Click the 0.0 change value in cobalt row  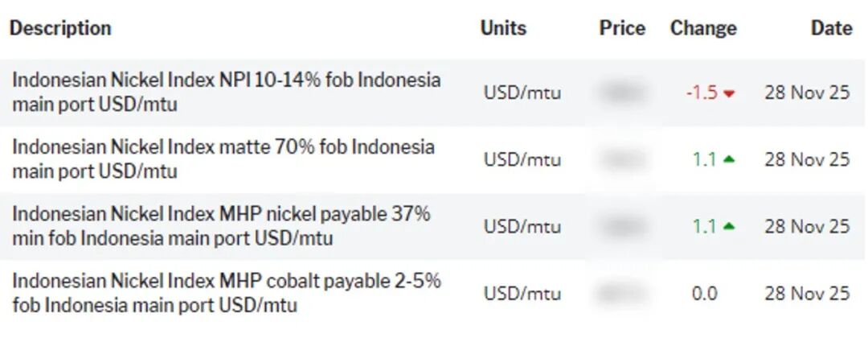704,294
